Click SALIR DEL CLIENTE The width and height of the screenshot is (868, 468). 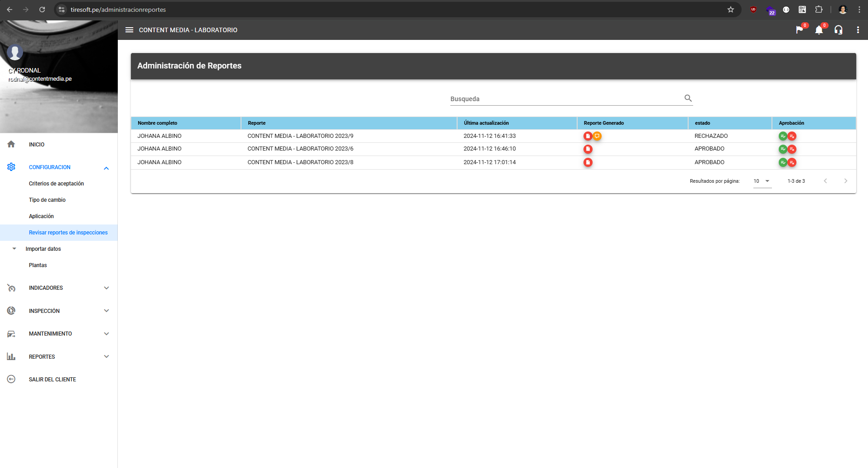[x=52, y=380]
